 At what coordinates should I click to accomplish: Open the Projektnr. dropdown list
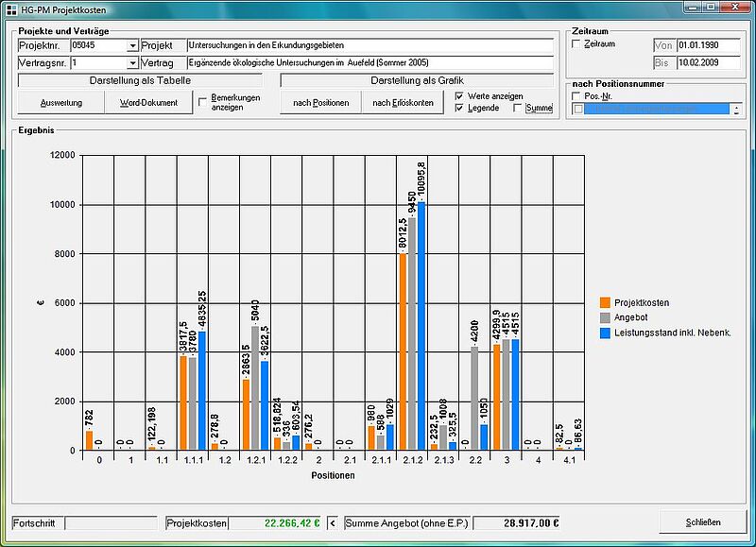click(131, 45)
